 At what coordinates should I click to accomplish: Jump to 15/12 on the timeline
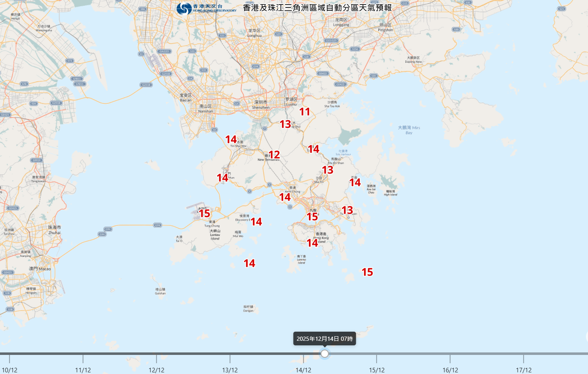(x=377, y=370)
